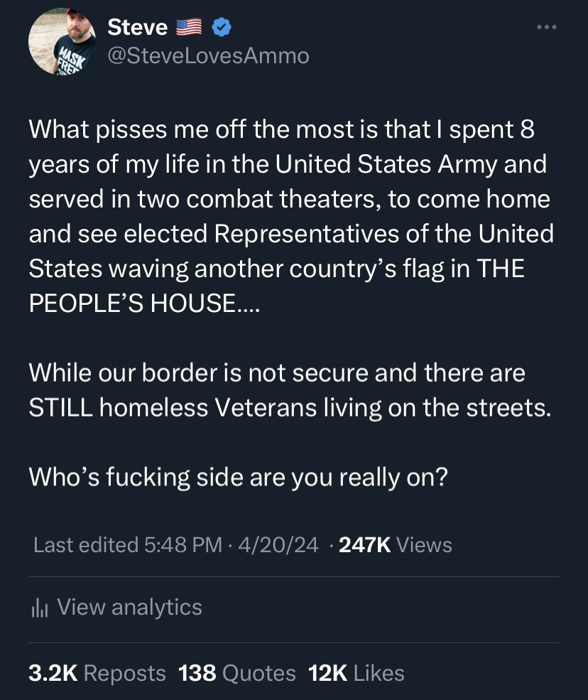Image resolution: width=588 pixels, height=700 pixels.
Task: Click the word Likes
Action: click(x=379, y=672)
